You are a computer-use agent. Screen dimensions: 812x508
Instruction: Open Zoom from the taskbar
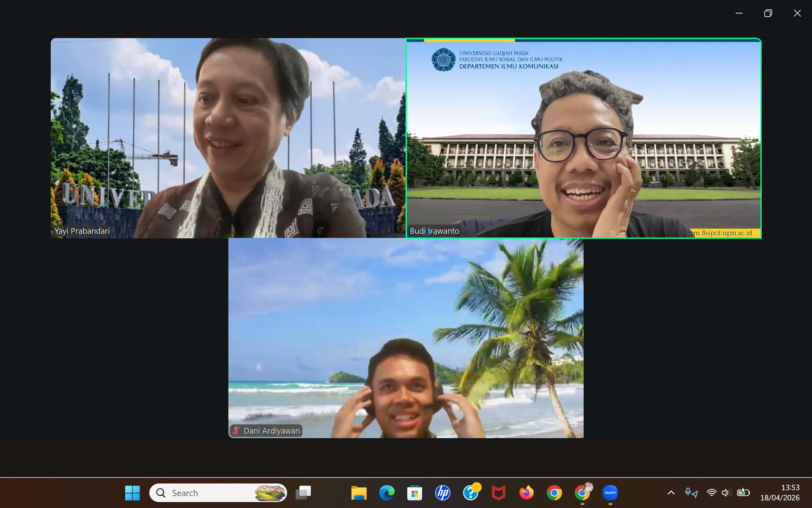610,493
